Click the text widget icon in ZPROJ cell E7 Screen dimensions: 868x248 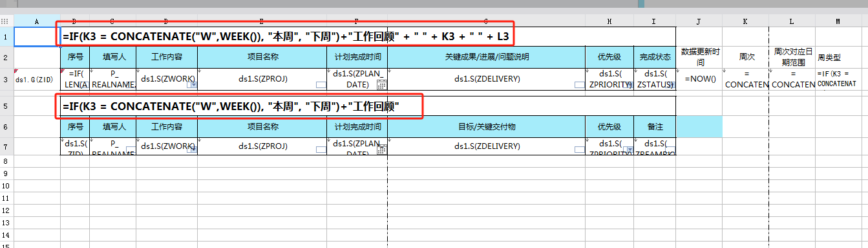point(321,150)
